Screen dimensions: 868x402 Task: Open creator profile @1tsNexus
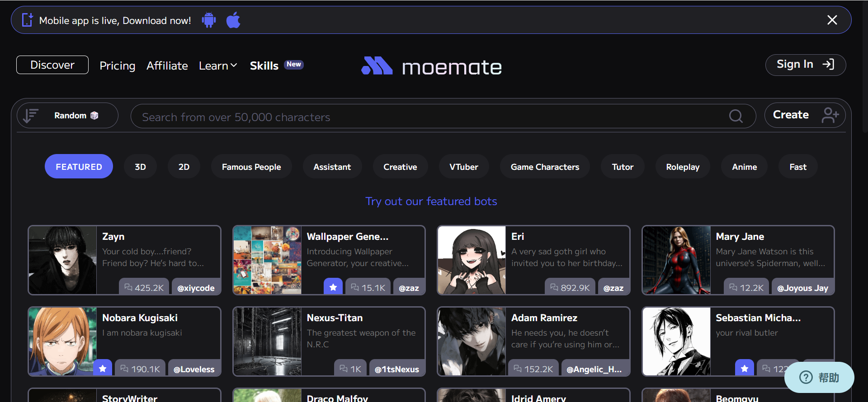pyautogui.click(x=397, y=369)
